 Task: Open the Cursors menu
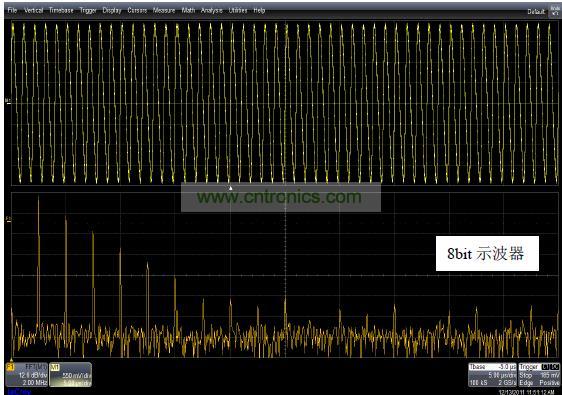(137, 10)
